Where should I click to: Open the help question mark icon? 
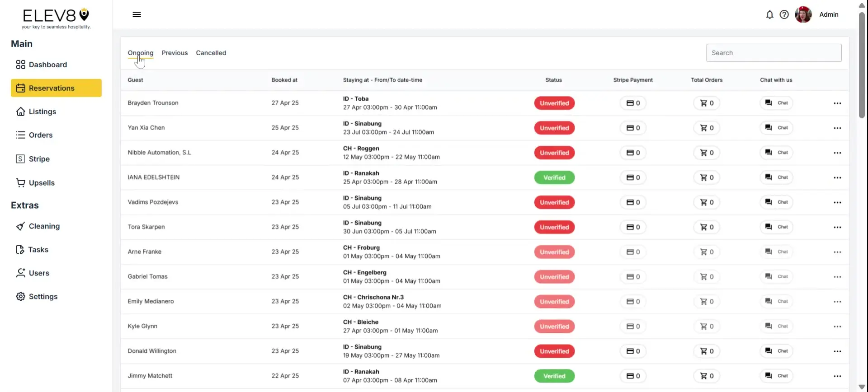[x=784, y=14]
